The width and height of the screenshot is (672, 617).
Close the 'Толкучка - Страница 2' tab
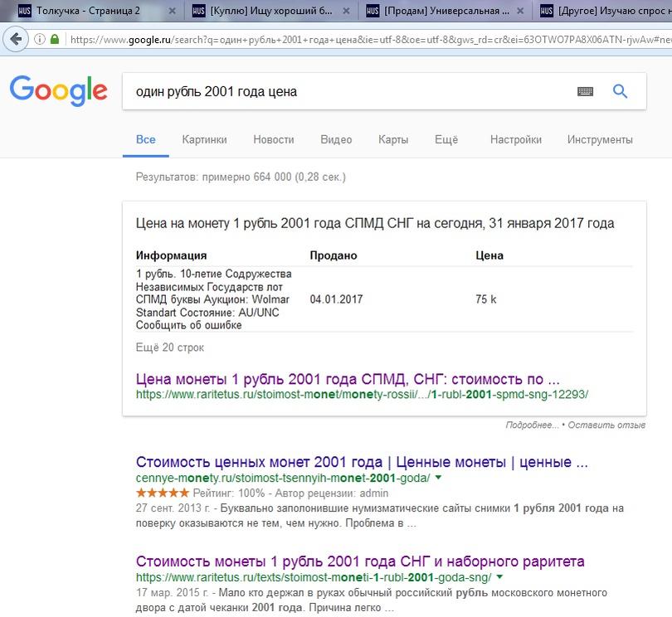click(172, 11)
